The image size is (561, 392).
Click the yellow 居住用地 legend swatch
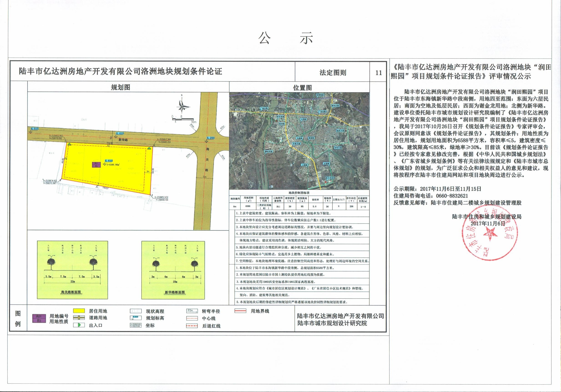pos(79,311)
